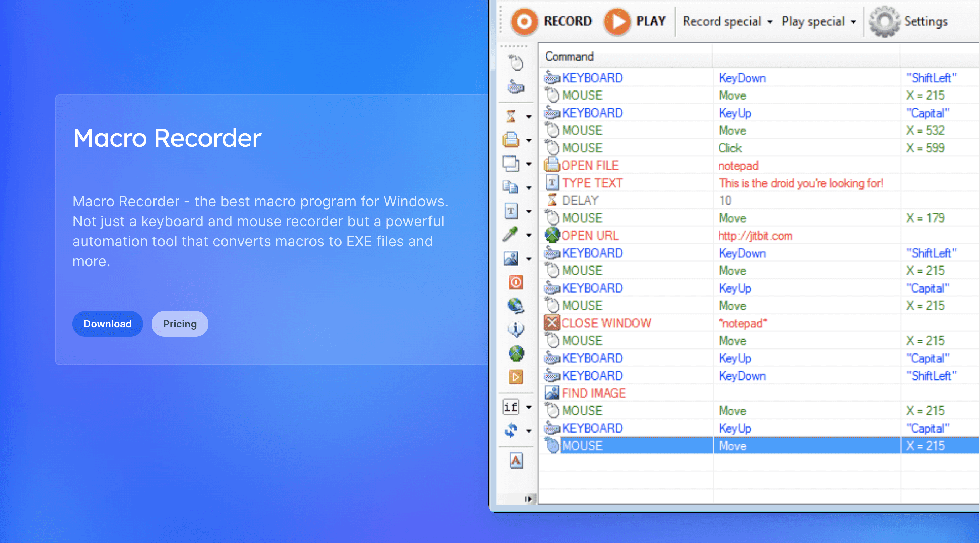Click the hourglass delay icon in sidebar
The image size is (980, 543).
point(511,116)
